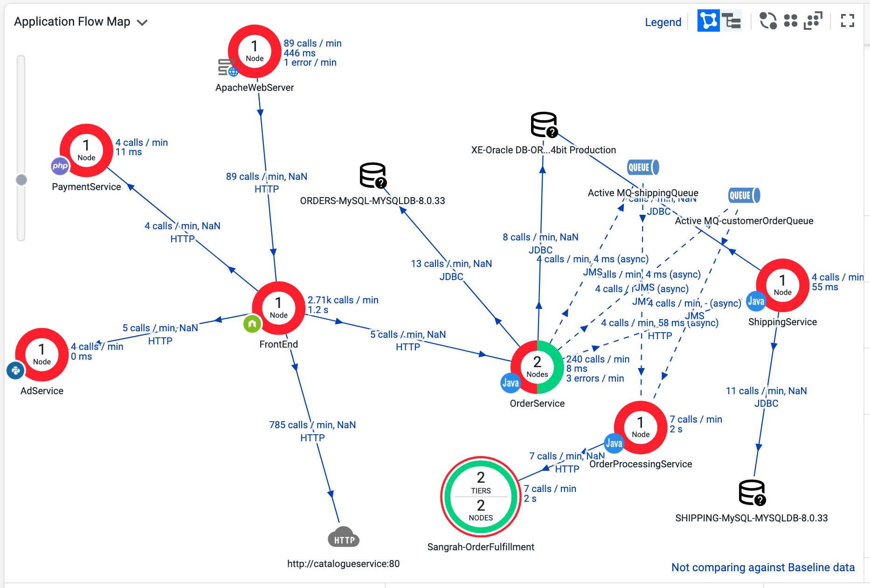Click the 5 calls / min HTTP label to OrderService
This screenshot has height=588, width=870.
408,341
